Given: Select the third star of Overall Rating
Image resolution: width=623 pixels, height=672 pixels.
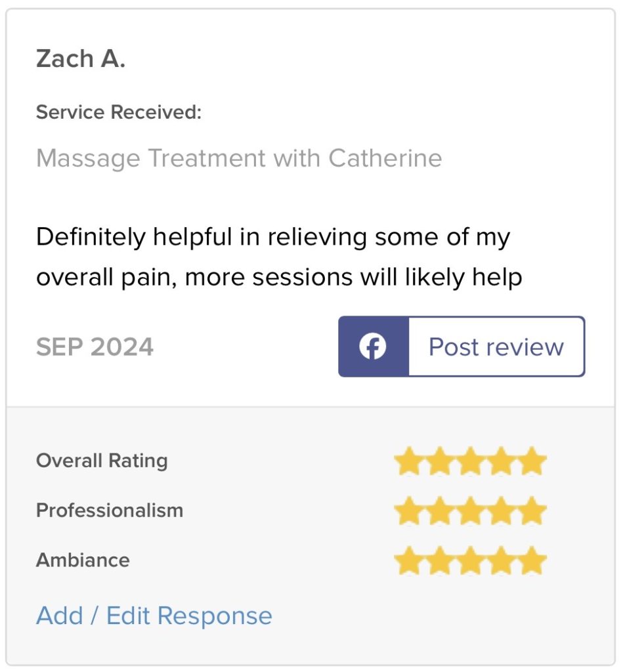Looking at the screenshot, I should coord(470,461).
